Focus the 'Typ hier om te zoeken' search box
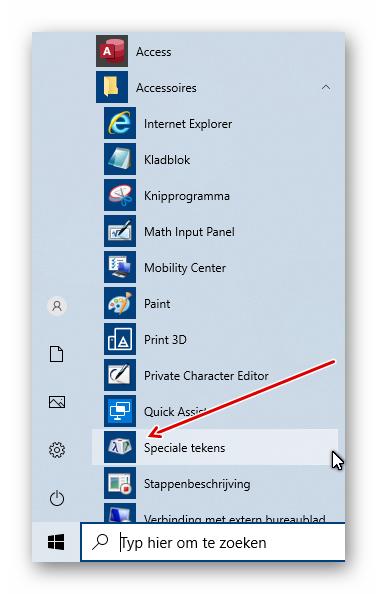 coord(213,542)
